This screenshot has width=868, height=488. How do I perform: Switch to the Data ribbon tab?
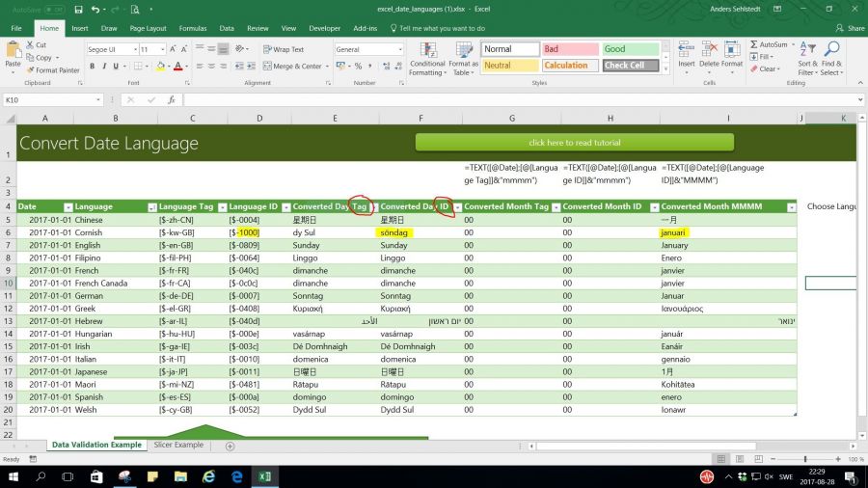pos(227,28)
